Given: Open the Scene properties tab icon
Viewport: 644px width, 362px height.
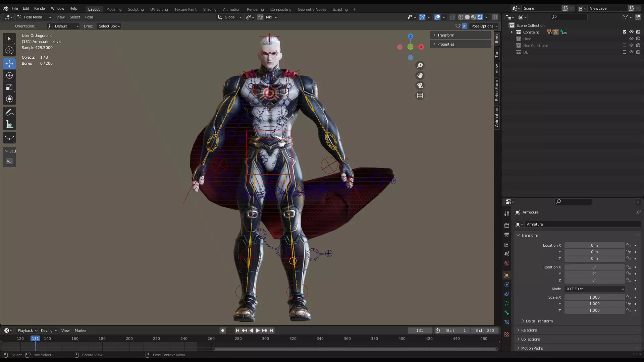Looking at the screenshot, I should 507,254.
